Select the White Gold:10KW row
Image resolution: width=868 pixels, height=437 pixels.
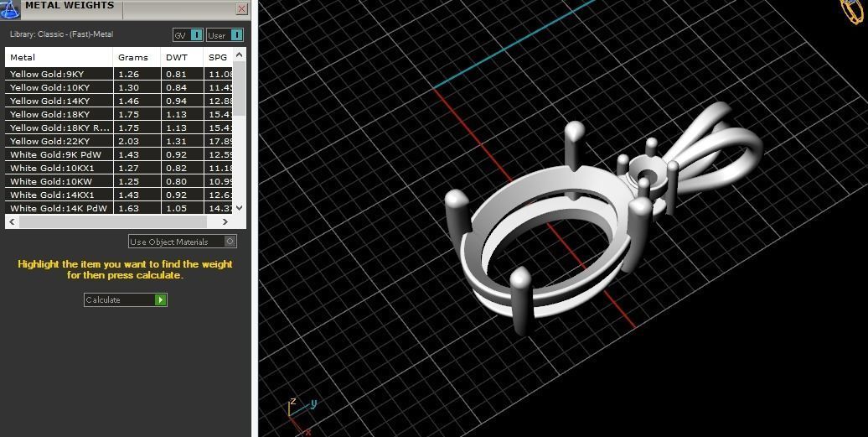[118, 181]
